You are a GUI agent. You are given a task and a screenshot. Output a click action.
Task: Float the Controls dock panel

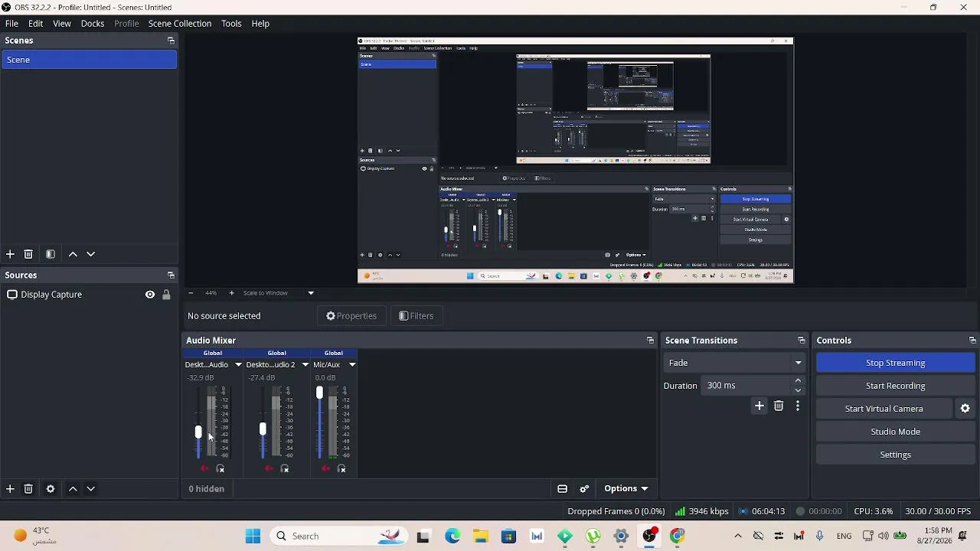pyautogui.click(x=972, y=341)
